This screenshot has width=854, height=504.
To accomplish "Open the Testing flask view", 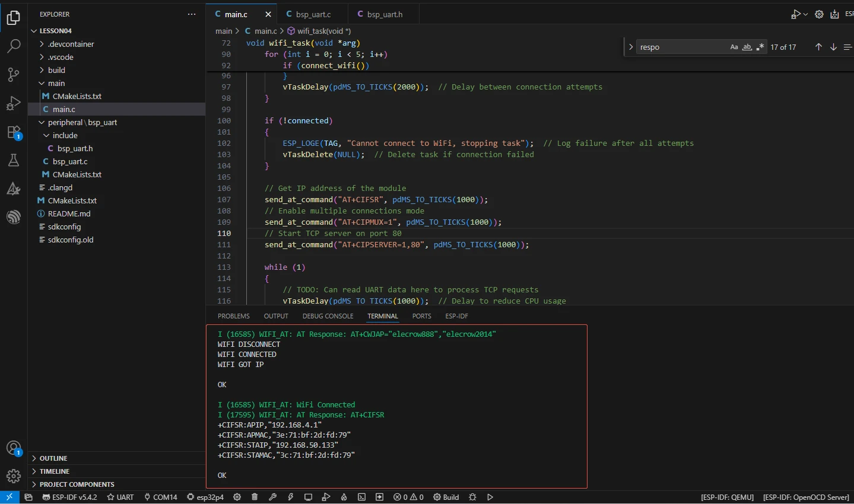I will [14, 160].
